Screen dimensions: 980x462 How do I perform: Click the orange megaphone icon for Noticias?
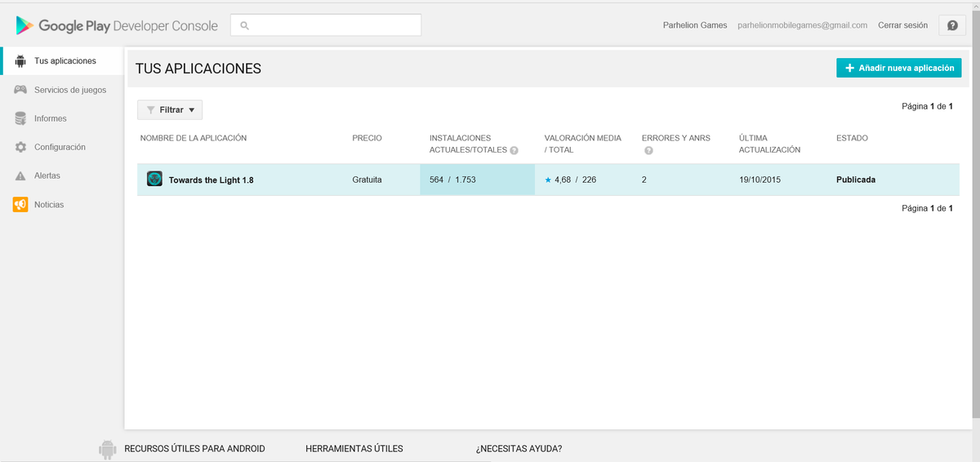(20, 204)
